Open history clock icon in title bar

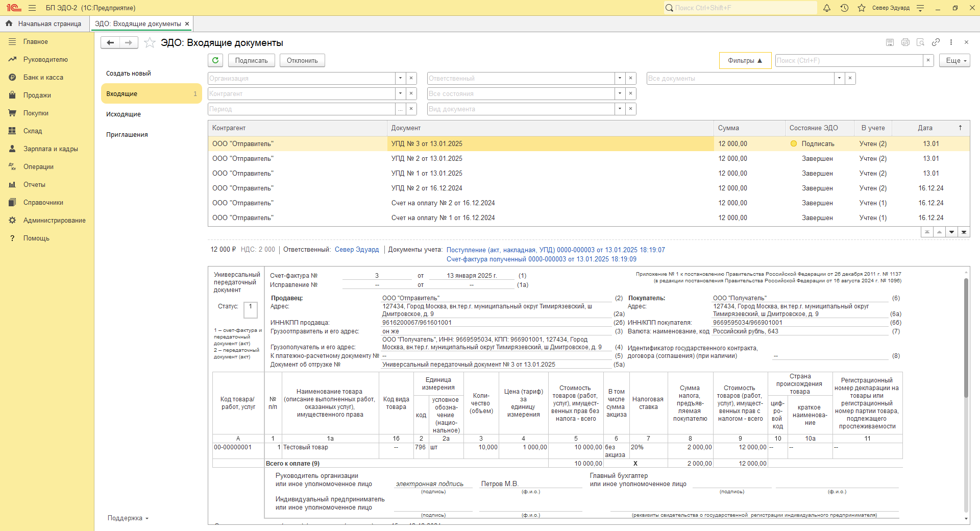pyautogui.click(x=844, y=8)
